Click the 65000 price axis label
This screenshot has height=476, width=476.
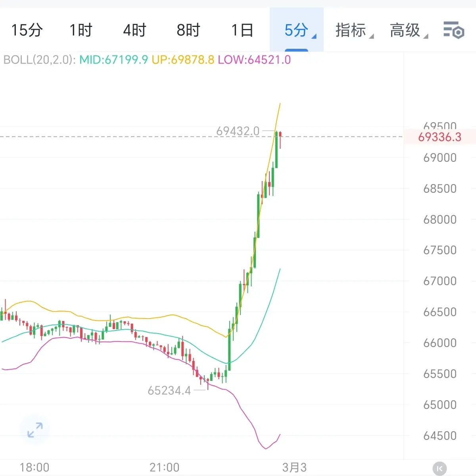click(440, 405)
